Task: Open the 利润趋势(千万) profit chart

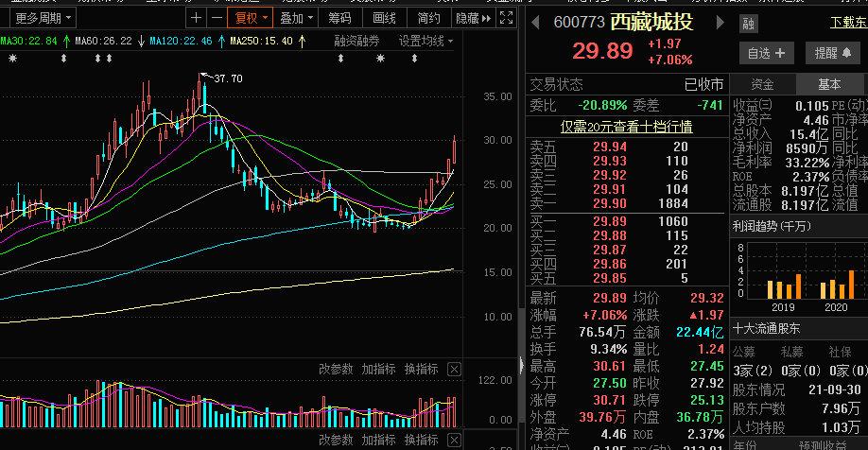Action: tap(772, 226)
